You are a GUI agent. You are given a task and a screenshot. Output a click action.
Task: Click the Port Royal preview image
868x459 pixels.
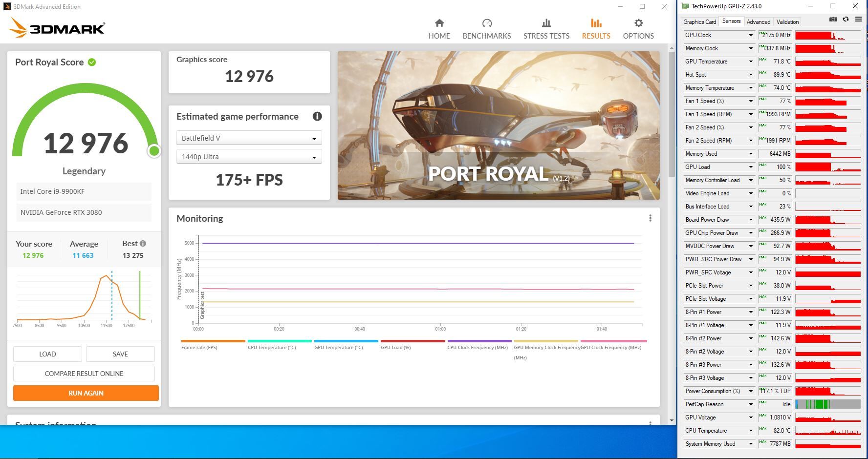(x=499, y=125)
